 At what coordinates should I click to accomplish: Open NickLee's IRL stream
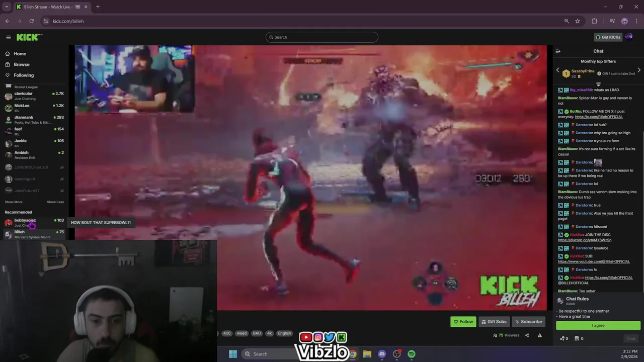pos(34,108)
